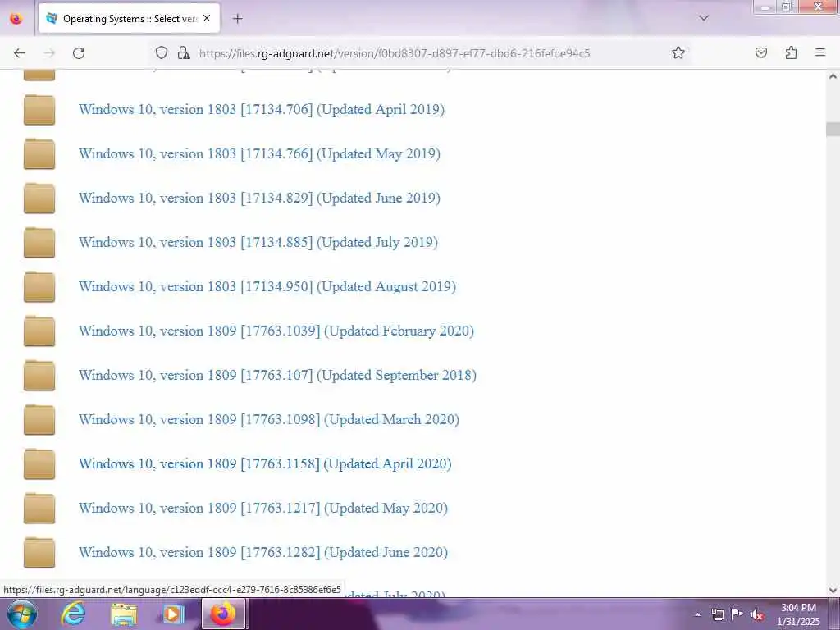Screen dimensions: 840x630
Task: Open Windows 10 1803 17134.950 August 2019
Action: tap(267, 286)
